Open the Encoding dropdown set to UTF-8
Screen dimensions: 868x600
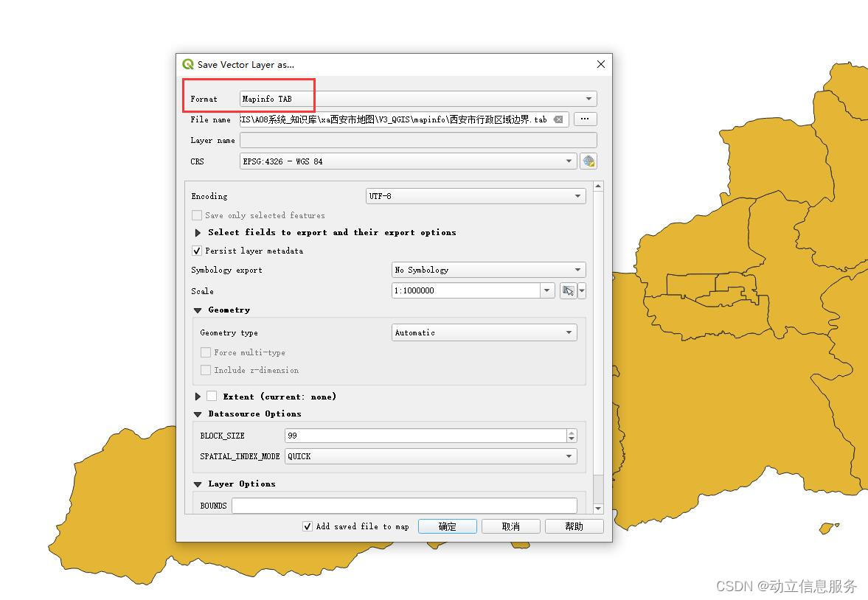[x=476, y=196]
